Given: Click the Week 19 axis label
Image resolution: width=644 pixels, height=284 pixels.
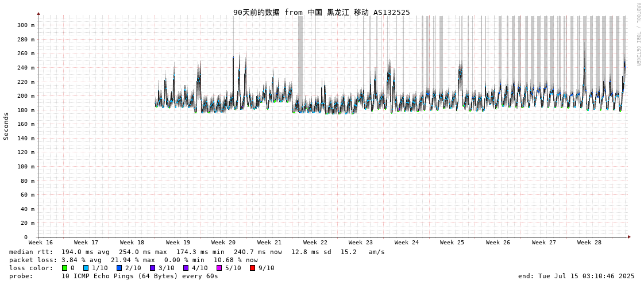Looking at the screenshot, I should (x=178, y=243).
